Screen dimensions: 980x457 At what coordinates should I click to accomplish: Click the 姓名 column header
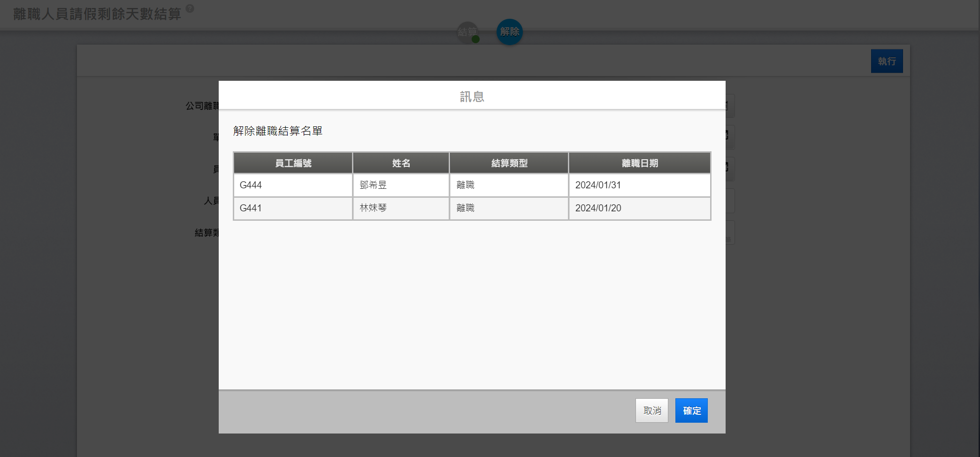click(401, 163)
